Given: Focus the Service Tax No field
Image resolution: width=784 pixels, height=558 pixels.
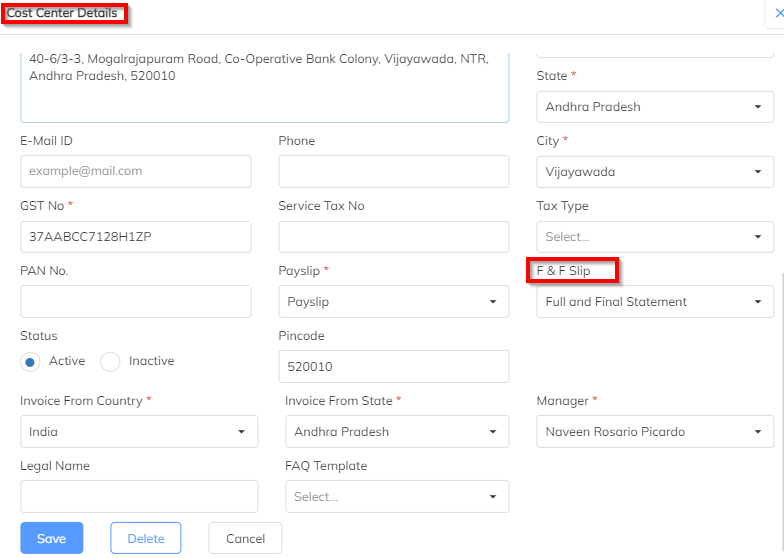Looking at the screenshot, I should [394, 237].
